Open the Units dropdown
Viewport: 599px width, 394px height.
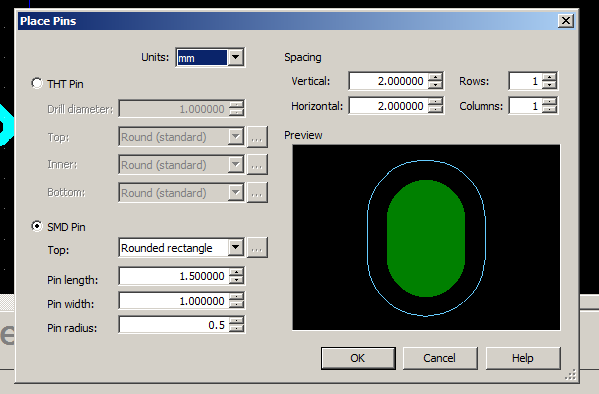pyautogui.click(x=235, y=58)
